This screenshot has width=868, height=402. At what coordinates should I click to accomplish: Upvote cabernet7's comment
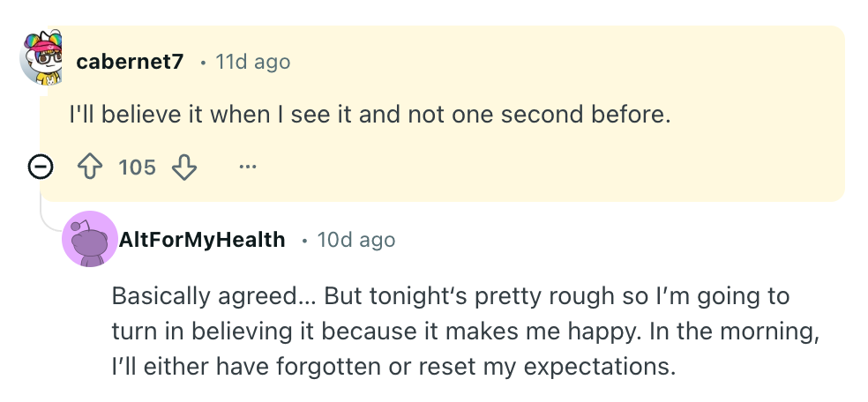(x=91, y=167)
